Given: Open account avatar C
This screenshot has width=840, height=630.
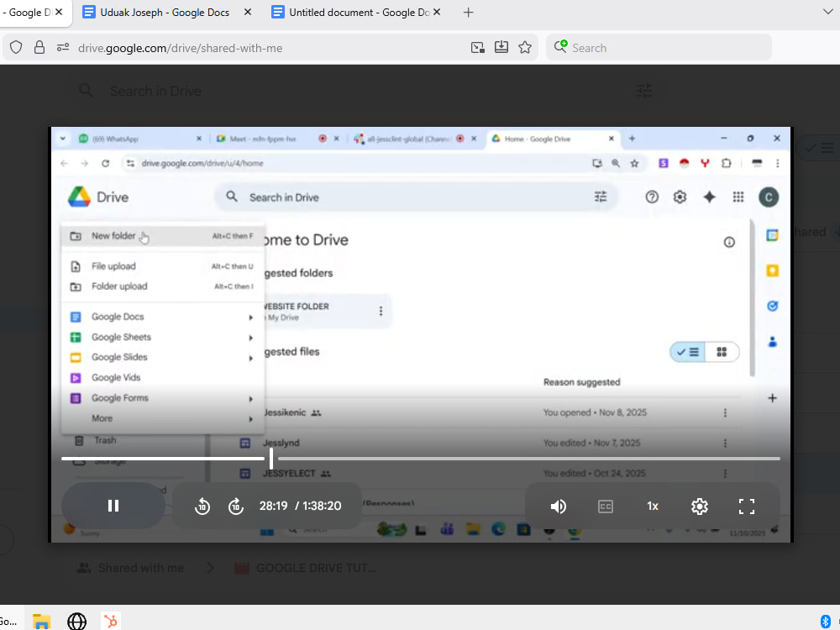Looking at the screenshot, I should pyautogui.click(x=769, y=197).
